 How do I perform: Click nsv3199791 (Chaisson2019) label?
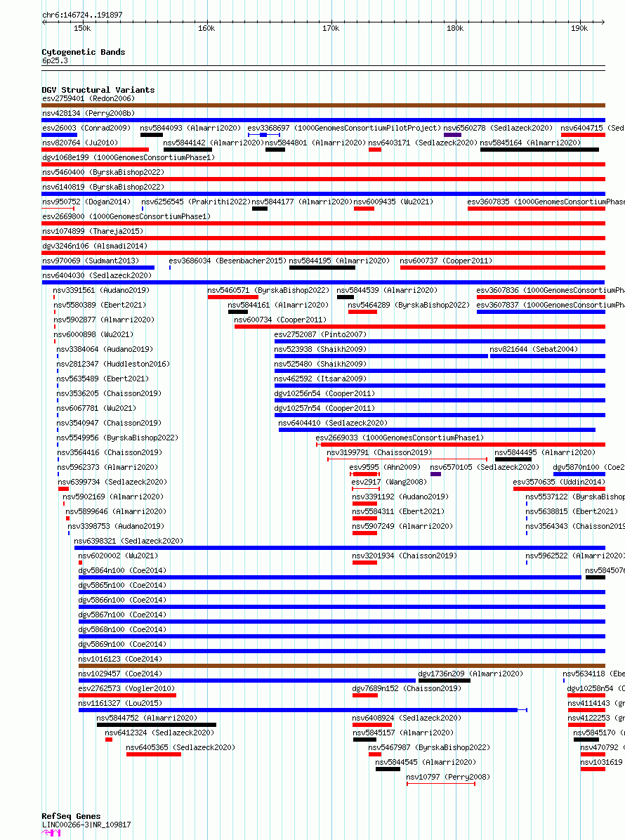point(379,453)
